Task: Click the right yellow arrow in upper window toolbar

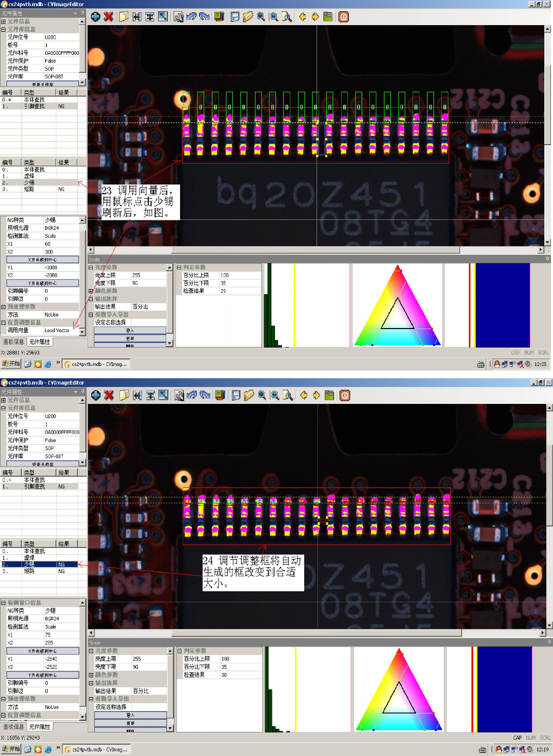Action: 315,17
